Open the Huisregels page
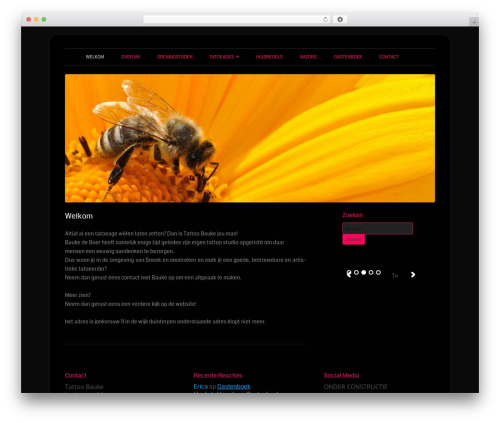 [x=269, y=57]
